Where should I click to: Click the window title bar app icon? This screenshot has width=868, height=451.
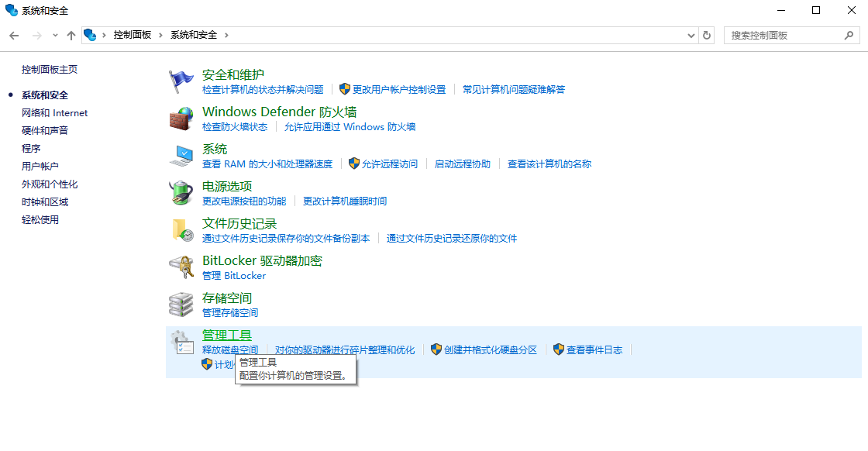[11, 10]
